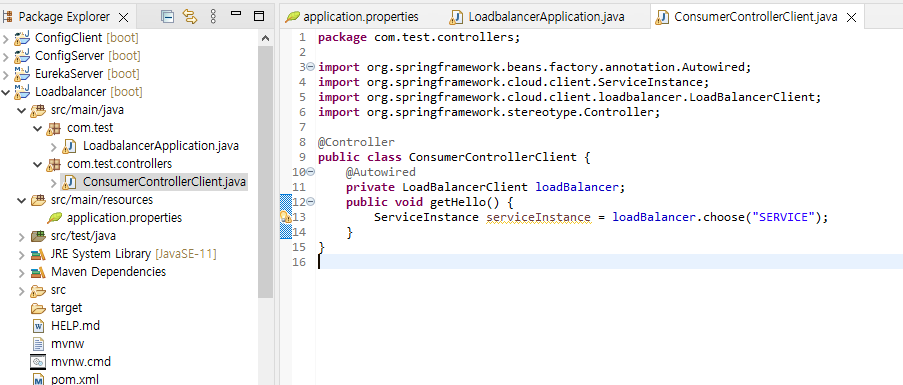Collapse the com.test package
903x385 pixels.
click(38, 128)
